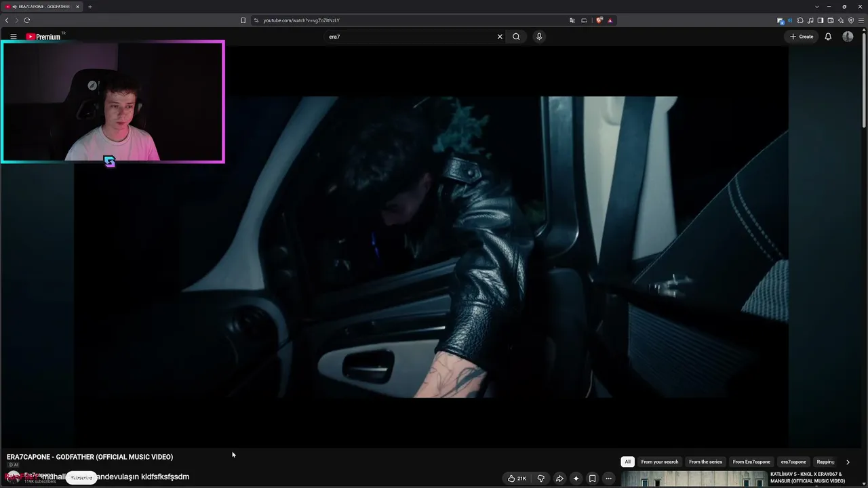Open Brave Shields panel
The width and height of the screenshot is (868, 488).
599,20
